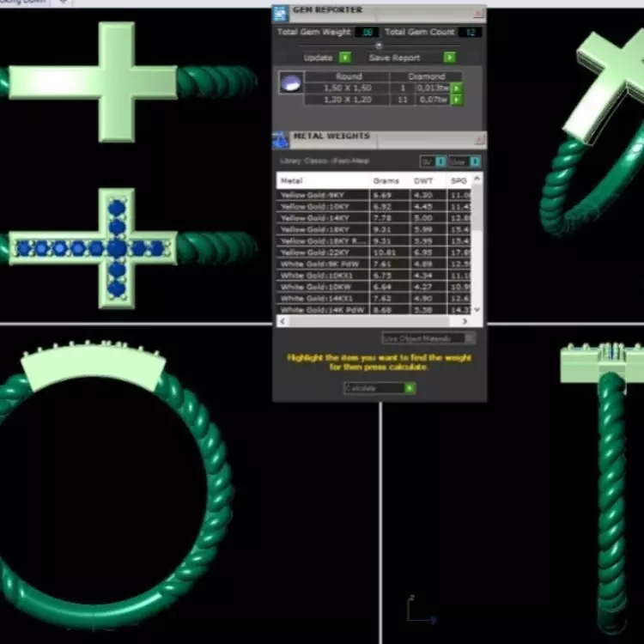Click the green Update arrow button

(x=345, y=58)
